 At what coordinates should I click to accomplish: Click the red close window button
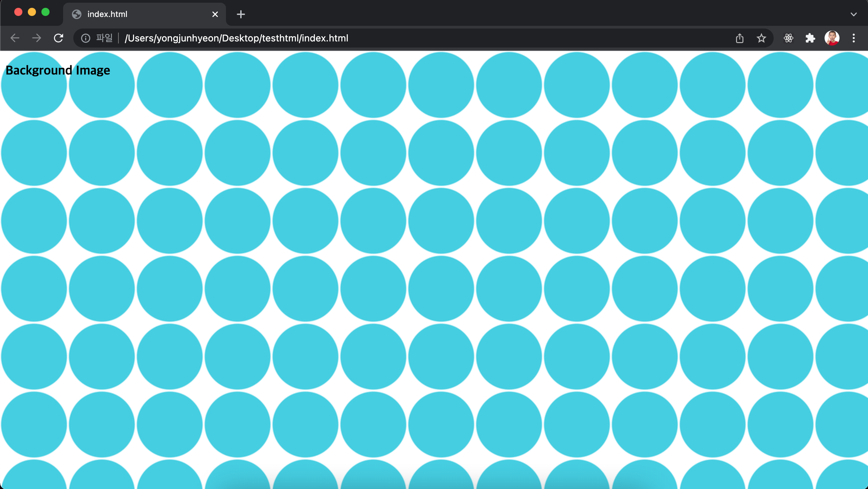pos(18,12)
